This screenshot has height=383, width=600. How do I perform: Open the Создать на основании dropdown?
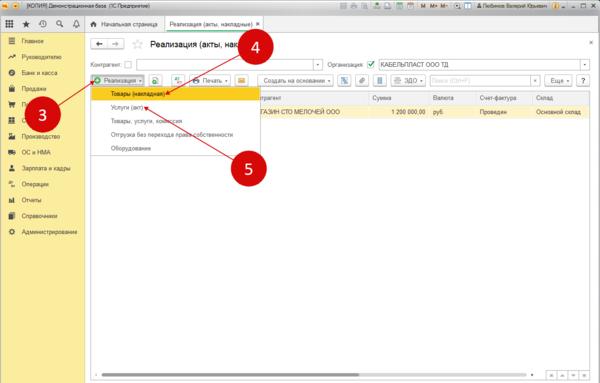[295, 81]
